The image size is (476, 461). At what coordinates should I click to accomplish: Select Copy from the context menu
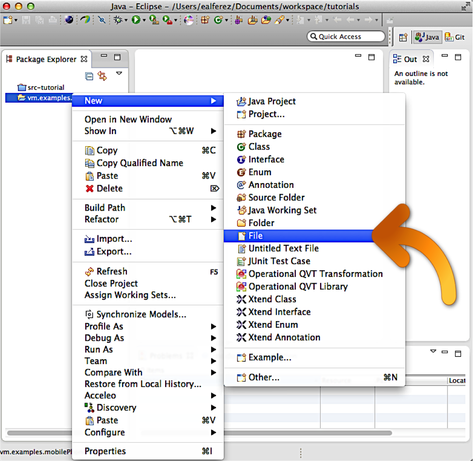pos(148,150)
